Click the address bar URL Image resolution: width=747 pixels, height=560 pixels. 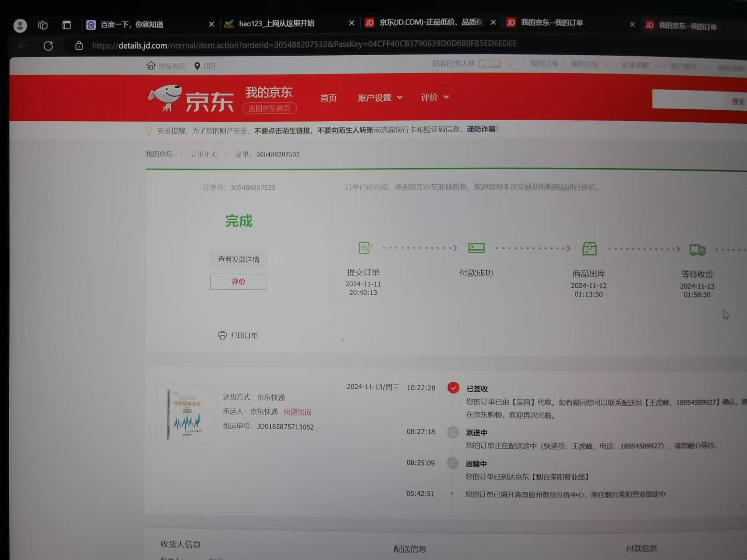pyautogui.click(x=304, y=44)
